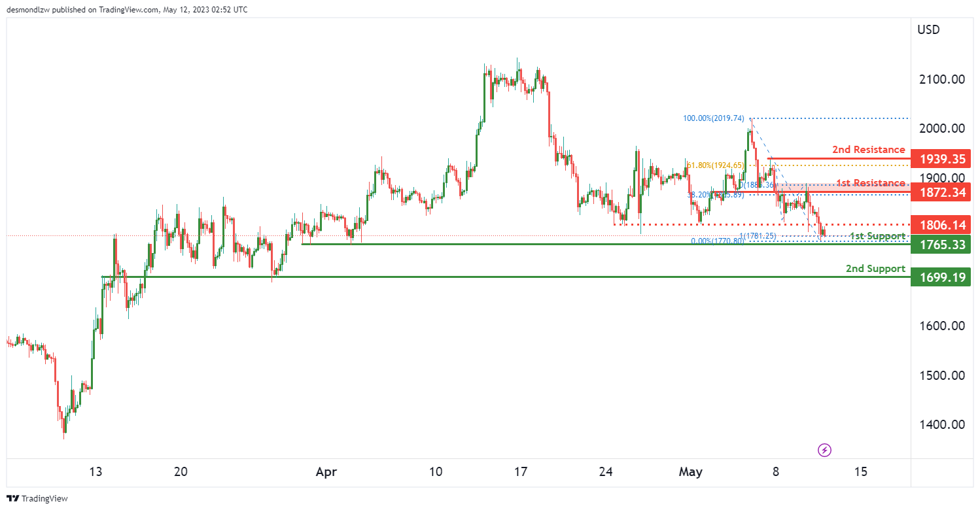Click the red 1806.14 price label
Viewport: 980px width, 510px height.
tap(942, 225)
